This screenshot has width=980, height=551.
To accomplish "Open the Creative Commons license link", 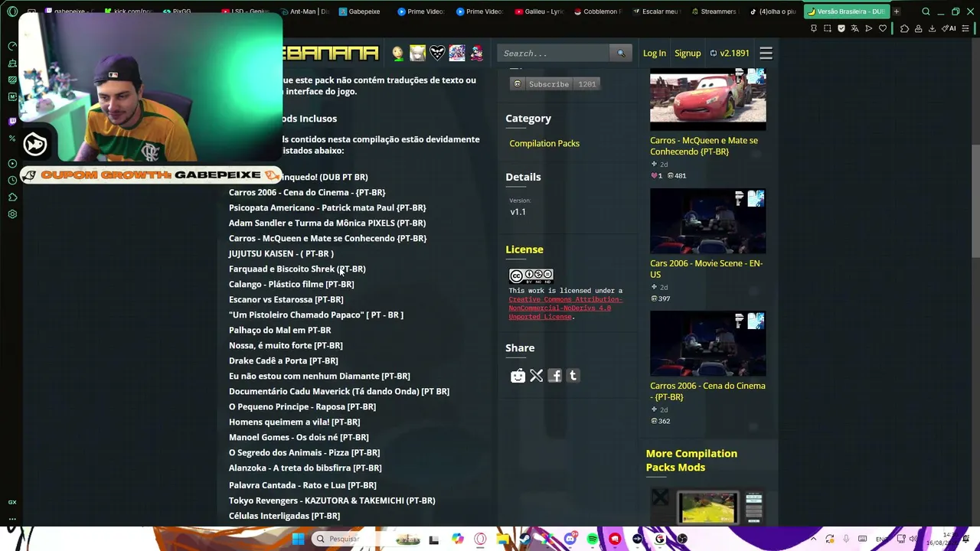I will 565,308.
